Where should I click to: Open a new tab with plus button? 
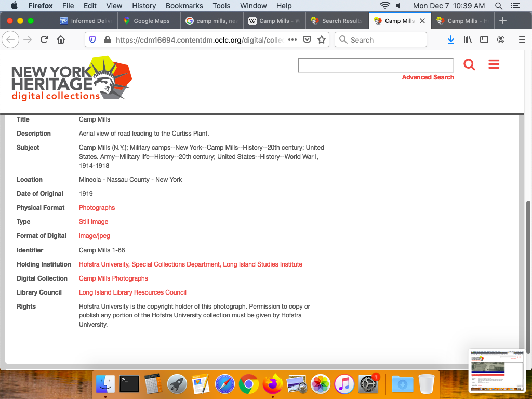(x=502, y=21)
